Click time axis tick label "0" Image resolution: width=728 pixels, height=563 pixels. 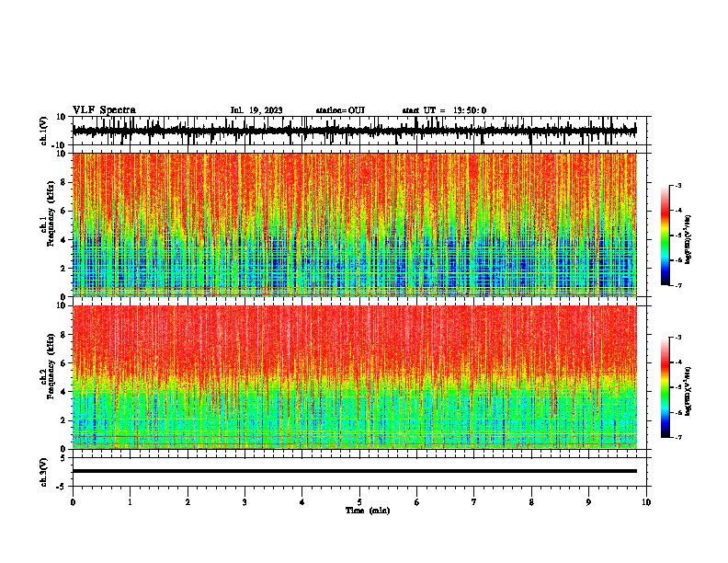coord(73,502)
